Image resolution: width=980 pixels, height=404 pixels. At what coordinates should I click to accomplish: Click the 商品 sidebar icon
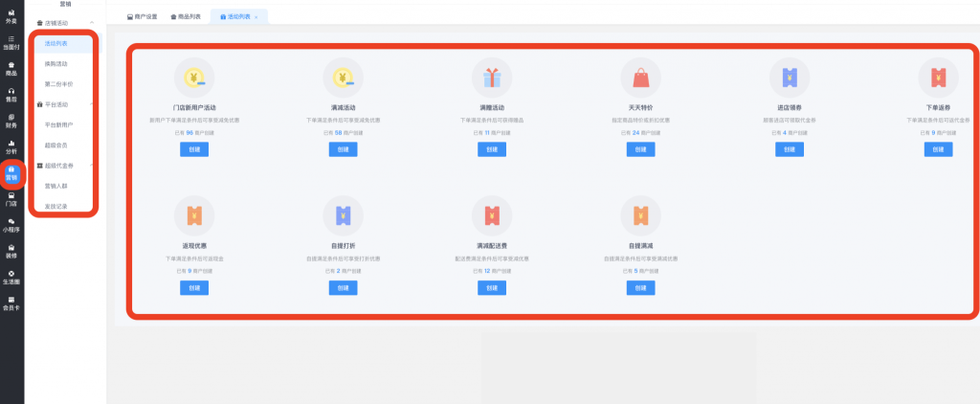[x=11, y=68]
